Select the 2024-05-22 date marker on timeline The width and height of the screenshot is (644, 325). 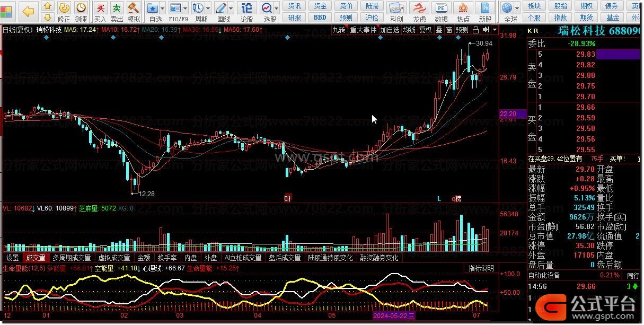[x=394, y=316]
